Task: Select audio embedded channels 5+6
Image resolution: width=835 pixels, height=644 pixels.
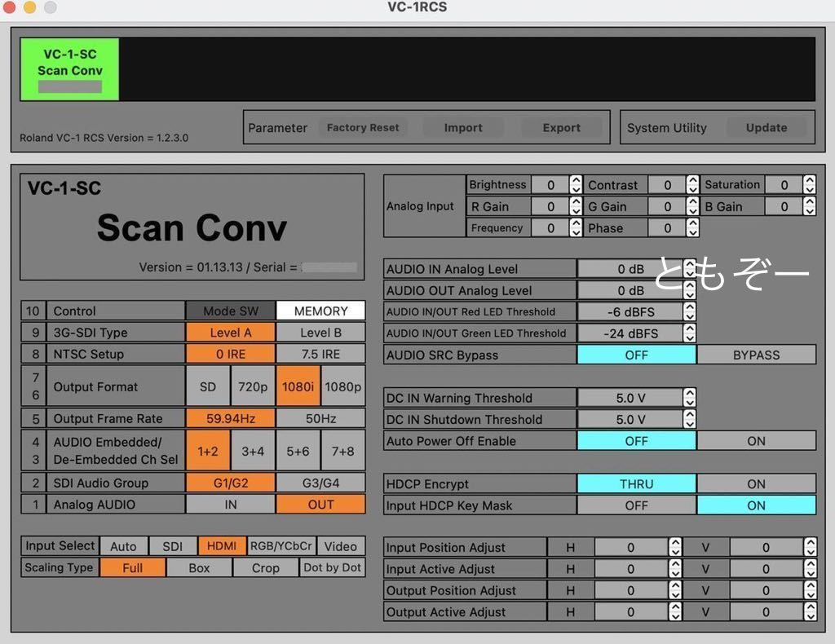Action: (298, 451)
